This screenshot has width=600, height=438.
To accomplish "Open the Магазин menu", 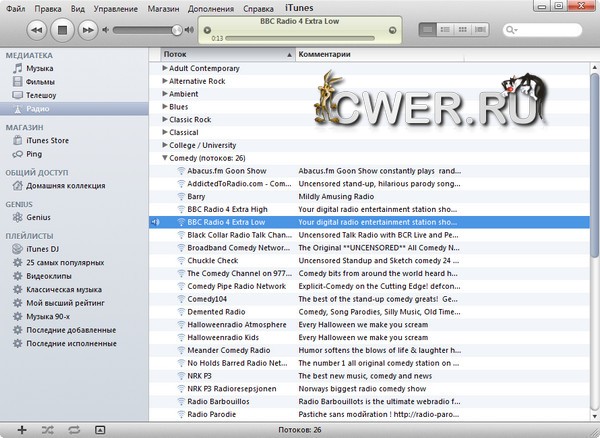I will click(163, 8).
